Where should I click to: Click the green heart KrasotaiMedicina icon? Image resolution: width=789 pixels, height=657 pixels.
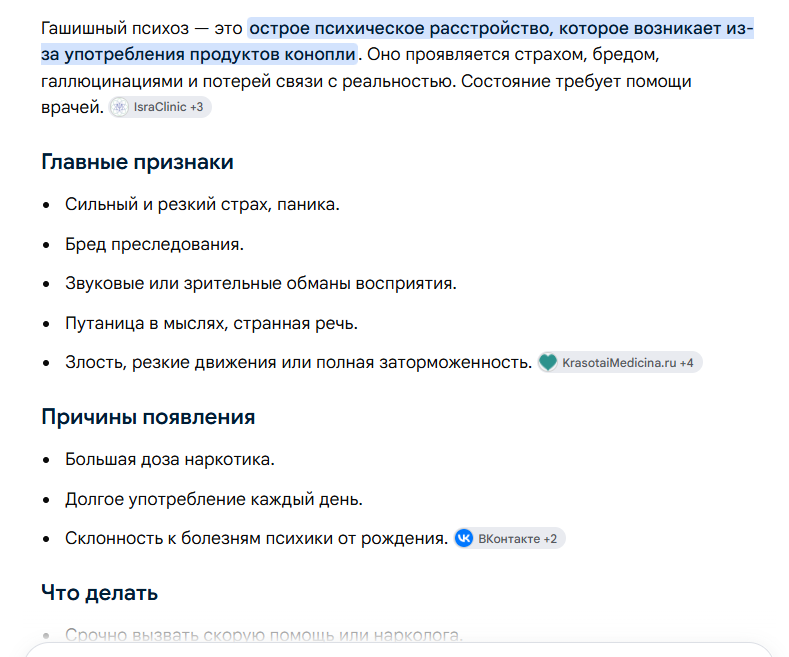point(548,362)
